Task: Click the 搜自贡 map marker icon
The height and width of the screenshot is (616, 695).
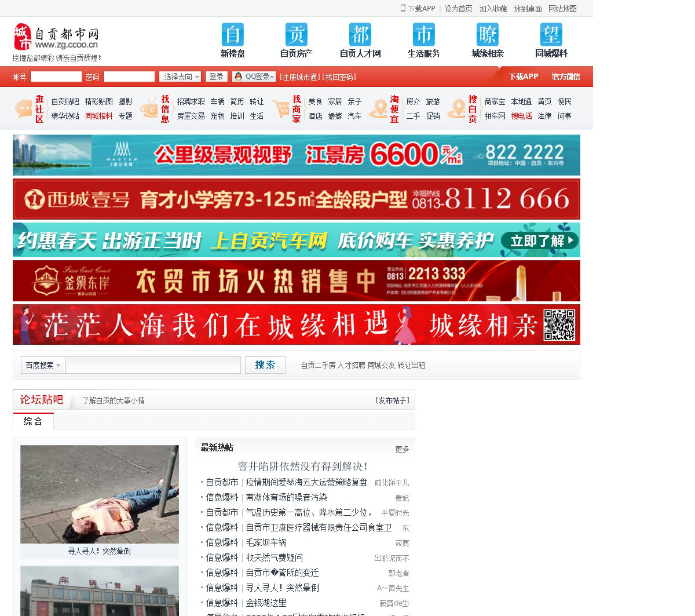Action: pos(457,109)
